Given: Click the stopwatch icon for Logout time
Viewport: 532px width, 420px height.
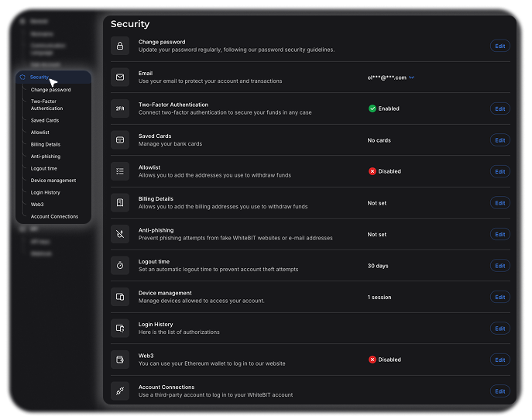Looking at the screenshot, I should (120, 265).
